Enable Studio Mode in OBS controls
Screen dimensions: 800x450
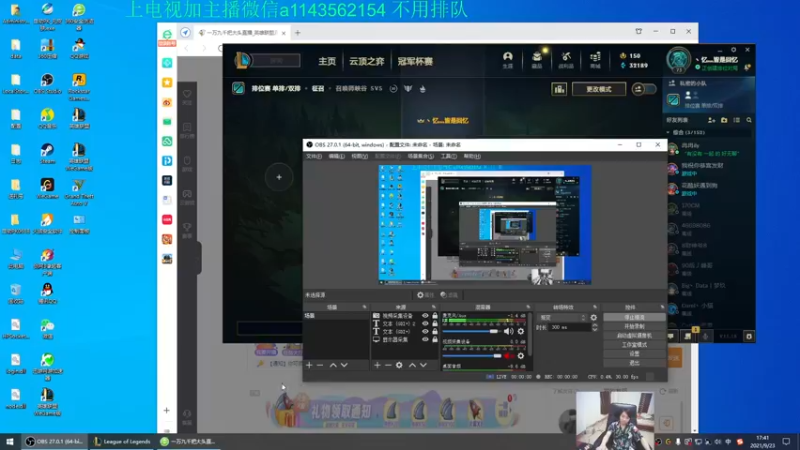(634, 345)
